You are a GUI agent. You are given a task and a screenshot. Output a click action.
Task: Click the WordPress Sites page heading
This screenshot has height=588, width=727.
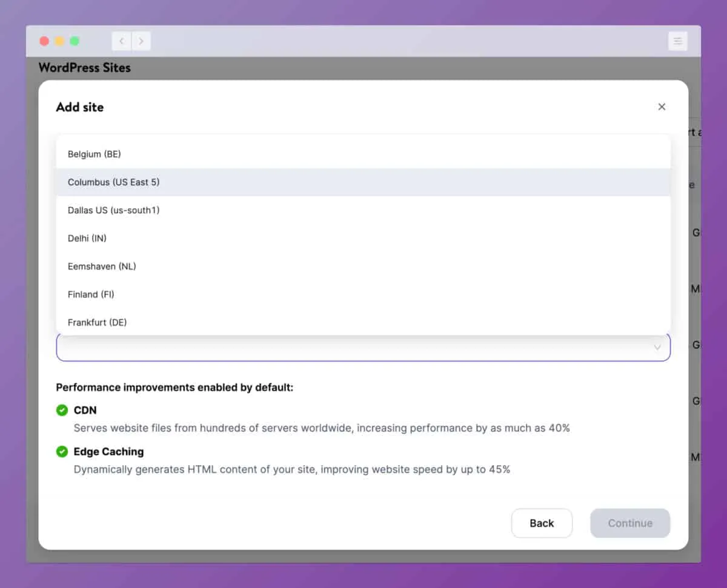[85, 68]
